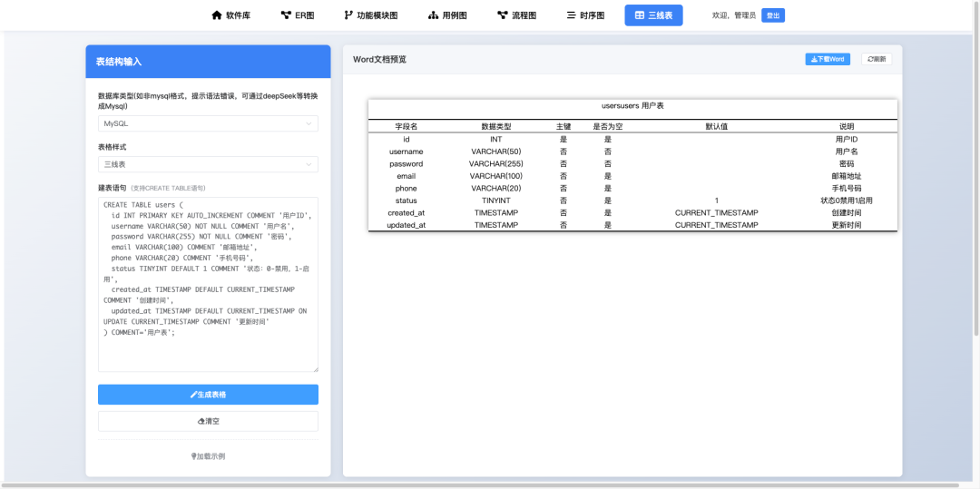
Task: Click the 欢迎, 管理员 greeting text
Action: 734,15
